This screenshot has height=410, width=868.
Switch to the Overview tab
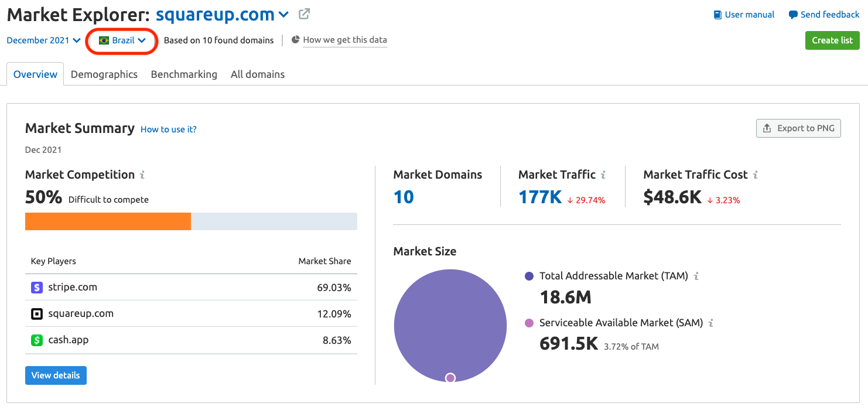(35, 74)
